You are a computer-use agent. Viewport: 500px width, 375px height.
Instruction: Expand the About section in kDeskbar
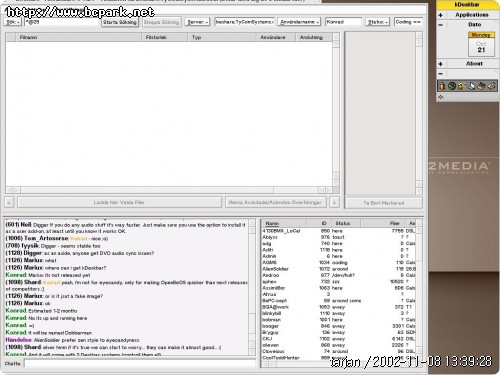pos(441,64)
